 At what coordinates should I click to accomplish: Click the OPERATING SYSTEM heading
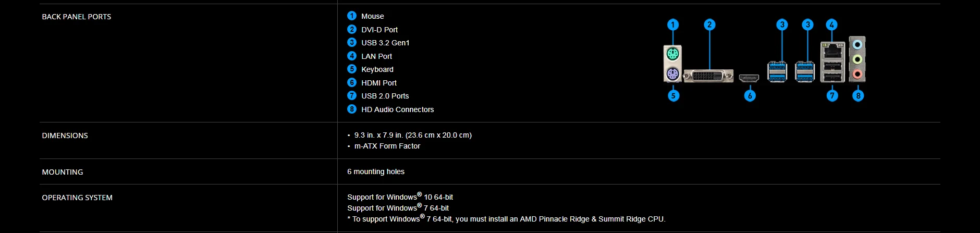(x=77, y=198)
